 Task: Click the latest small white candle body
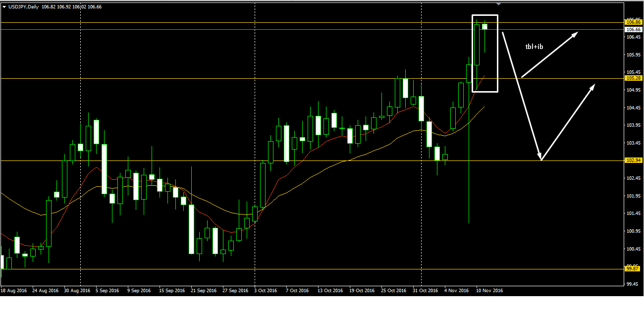click(484, 26)
